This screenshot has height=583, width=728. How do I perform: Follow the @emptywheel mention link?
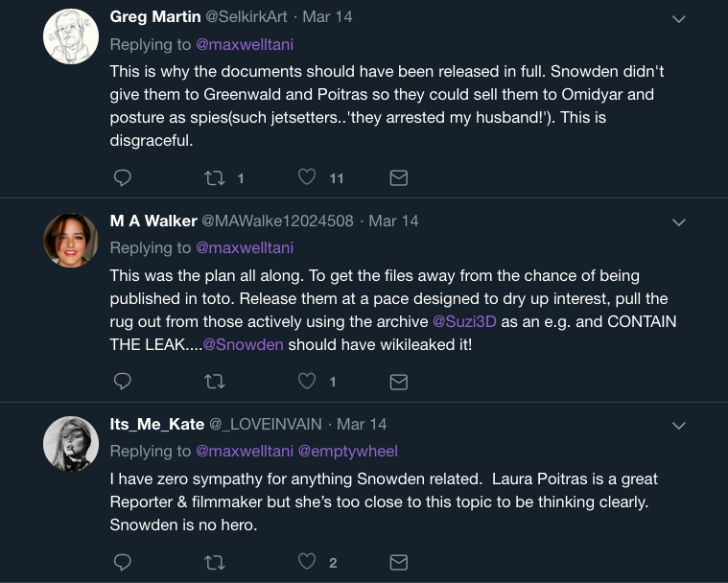coord(348,451)
